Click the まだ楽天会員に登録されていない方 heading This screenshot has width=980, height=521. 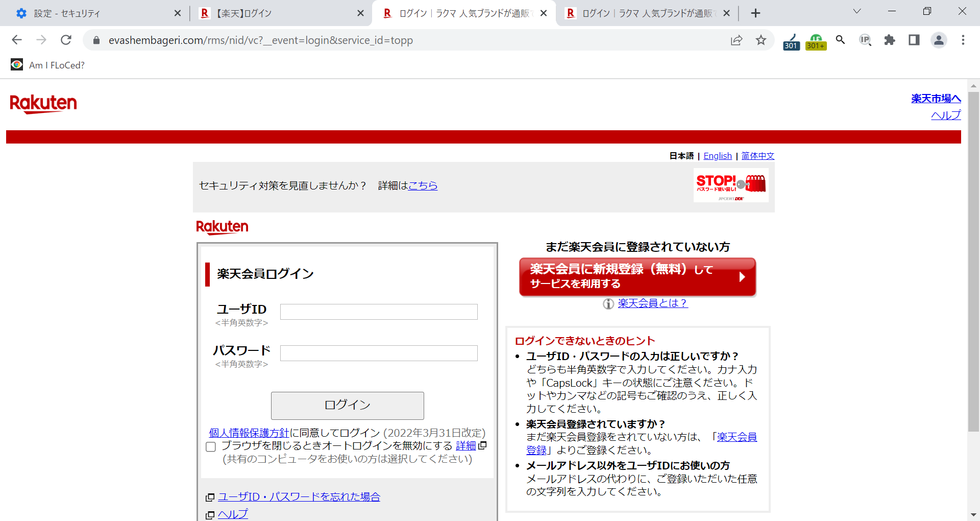(638, 247)
